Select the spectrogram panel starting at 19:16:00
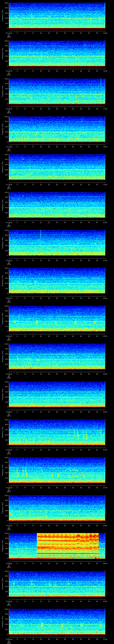 coord(57,91)
